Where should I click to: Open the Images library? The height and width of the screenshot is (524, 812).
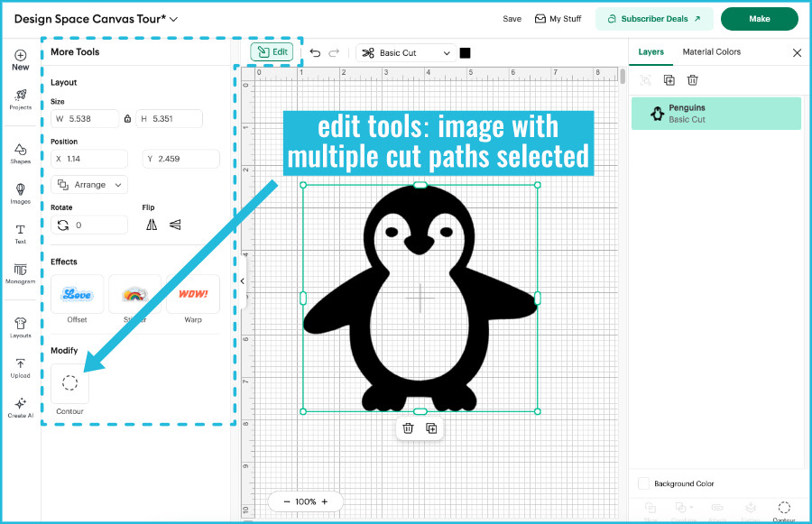coord(20,194)
